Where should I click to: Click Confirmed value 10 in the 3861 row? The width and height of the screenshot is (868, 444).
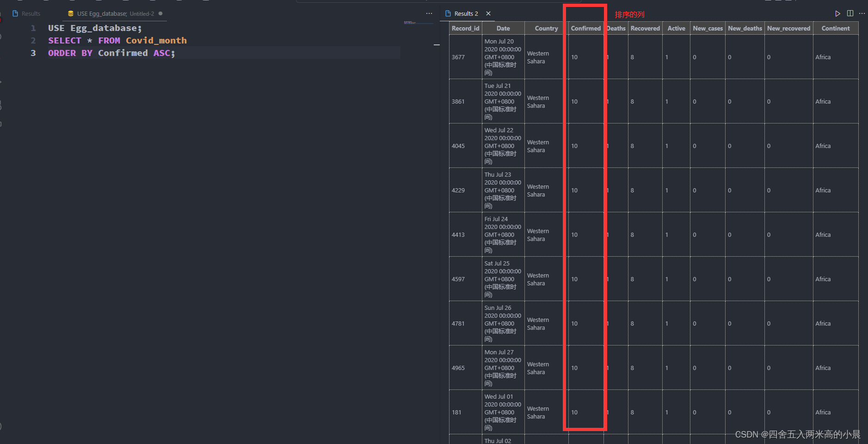(x=586, y=101)
